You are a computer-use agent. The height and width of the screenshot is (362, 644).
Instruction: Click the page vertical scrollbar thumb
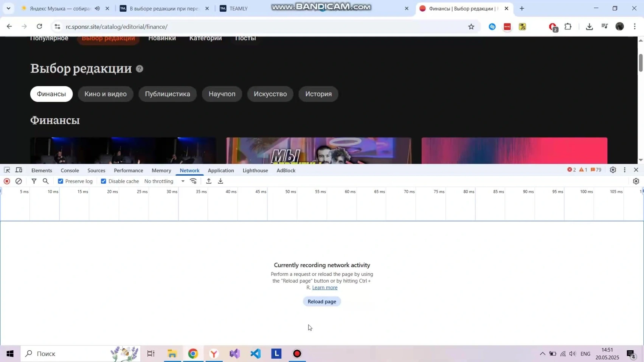(641, 63)
